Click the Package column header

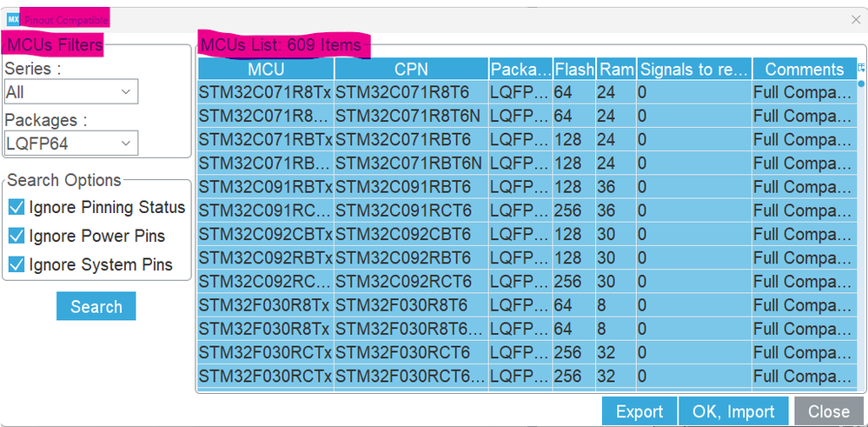click(x=521, y=69)
